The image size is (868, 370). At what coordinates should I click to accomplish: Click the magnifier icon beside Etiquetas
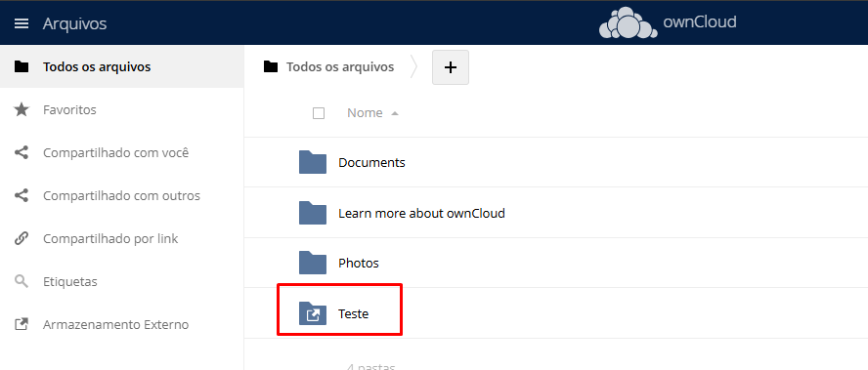click(22, 281)
